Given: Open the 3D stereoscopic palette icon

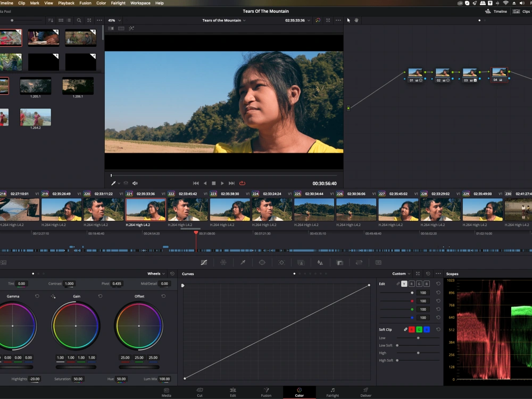Looking at the screenshot, I should (x=378, y=262).
